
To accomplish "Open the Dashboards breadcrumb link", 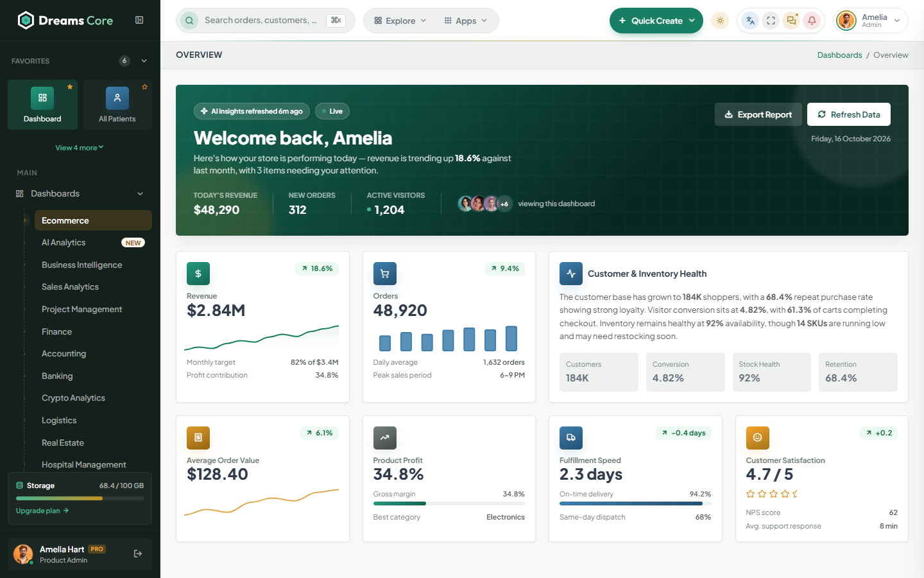I will [839, 55].
